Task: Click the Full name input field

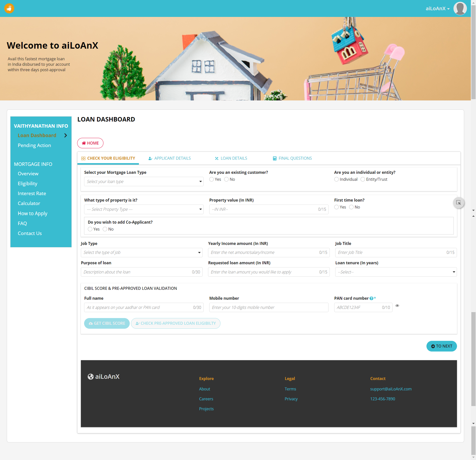Action: 144,307
